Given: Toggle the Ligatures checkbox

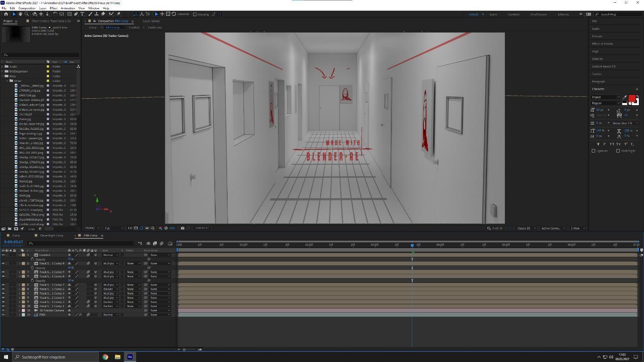Looking at the screenshot, I should pyautogui.click(x=593, y=151).
